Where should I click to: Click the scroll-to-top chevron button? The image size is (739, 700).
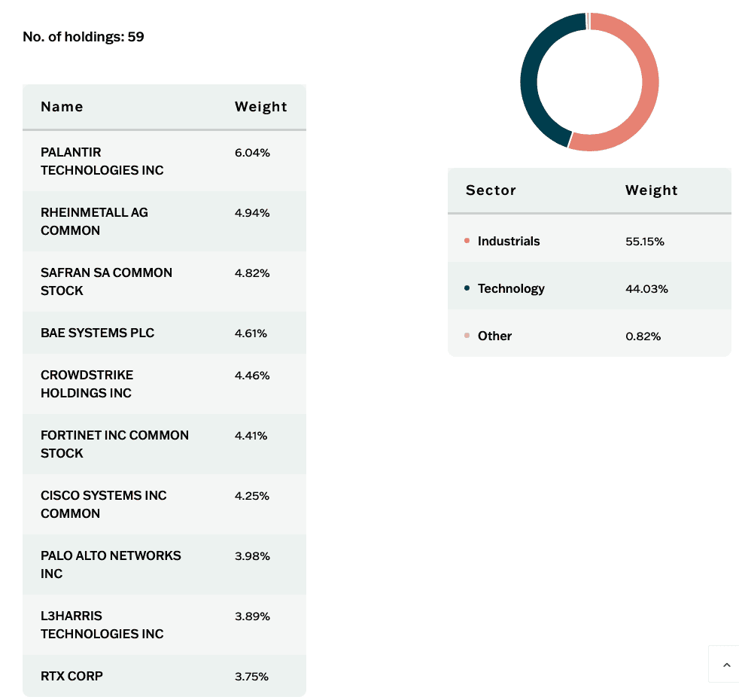point(726,665)
